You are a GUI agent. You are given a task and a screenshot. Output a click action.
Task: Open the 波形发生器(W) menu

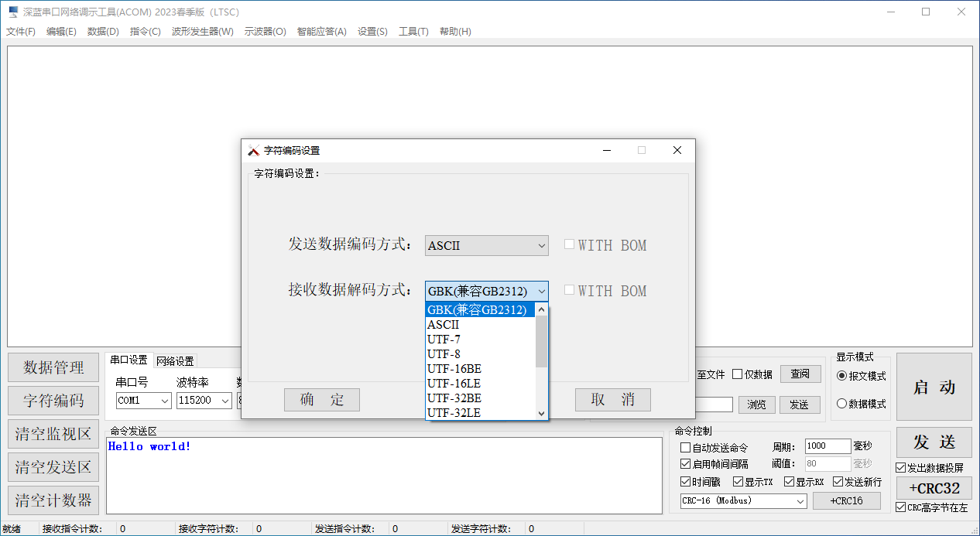click(x=202, y=32)
